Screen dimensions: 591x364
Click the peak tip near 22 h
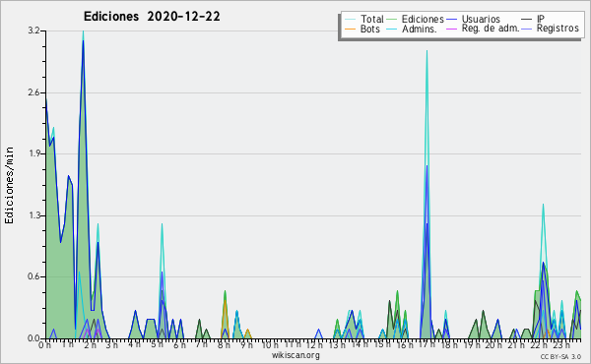pos(543,205)
